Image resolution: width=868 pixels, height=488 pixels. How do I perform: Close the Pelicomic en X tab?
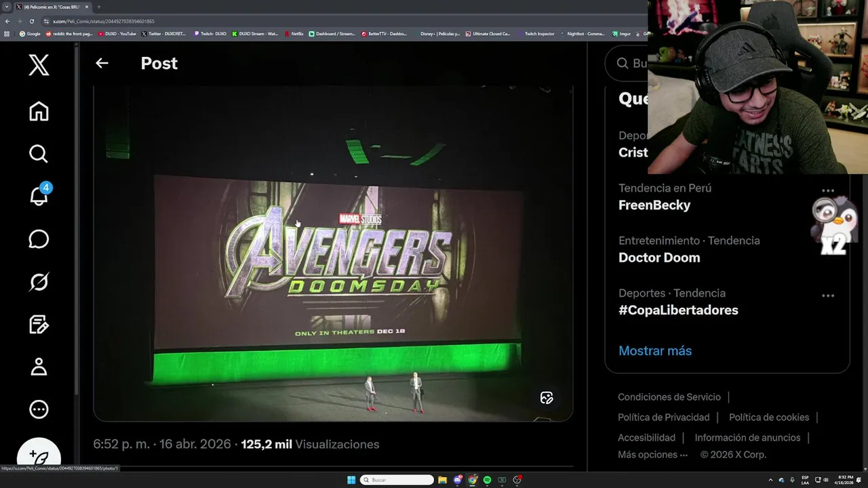pos(86,7)
